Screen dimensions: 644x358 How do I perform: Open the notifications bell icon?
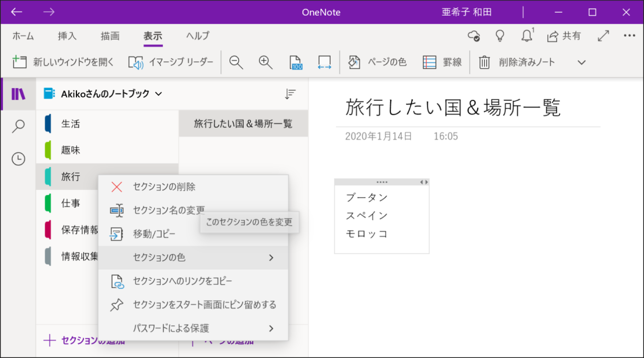click(x=527, y=36)
